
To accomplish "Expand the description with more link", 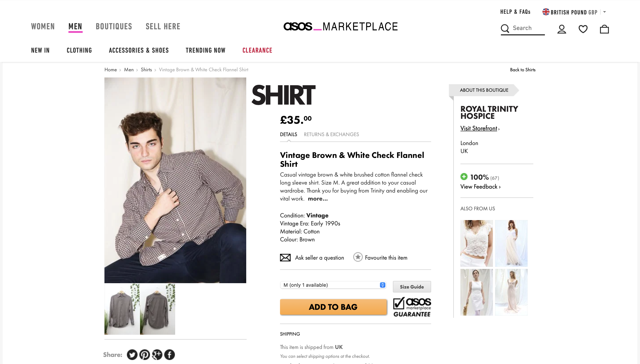I will click(x=318, y=199).
